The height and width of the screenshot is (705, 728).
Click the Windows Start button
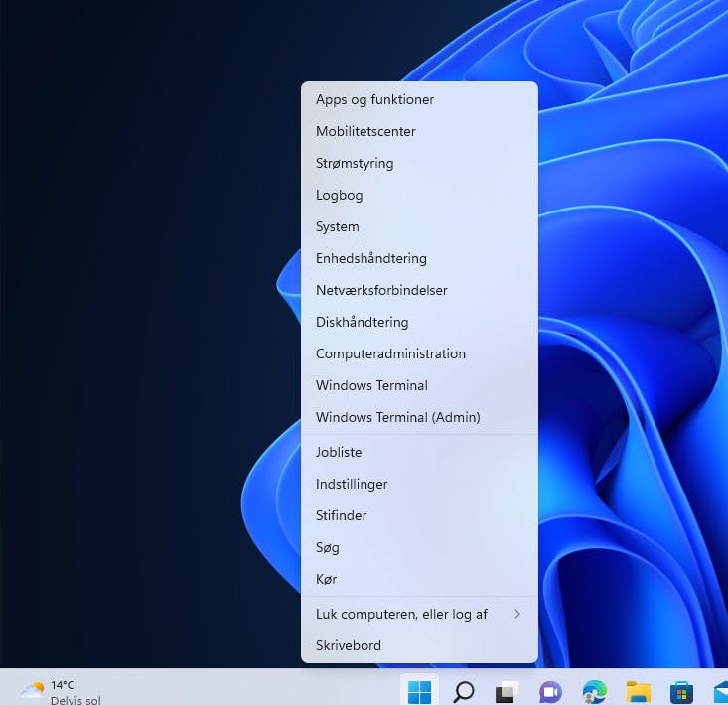[419, 692]
